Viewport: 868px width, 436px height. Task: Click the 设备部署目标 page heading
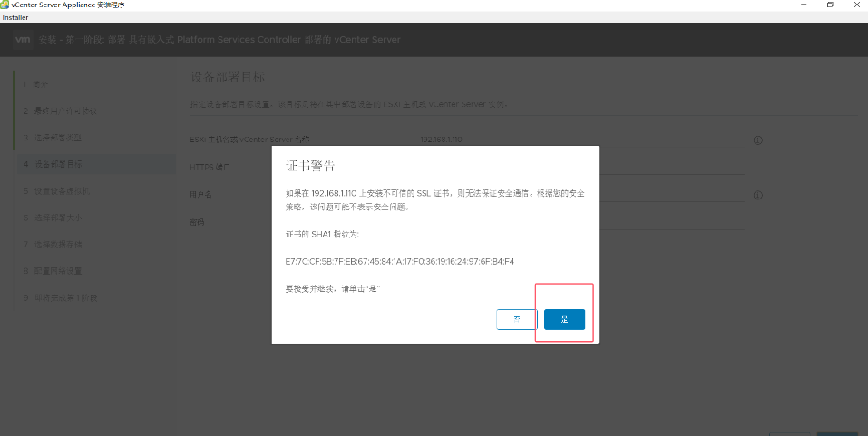(x=228, y=77)
